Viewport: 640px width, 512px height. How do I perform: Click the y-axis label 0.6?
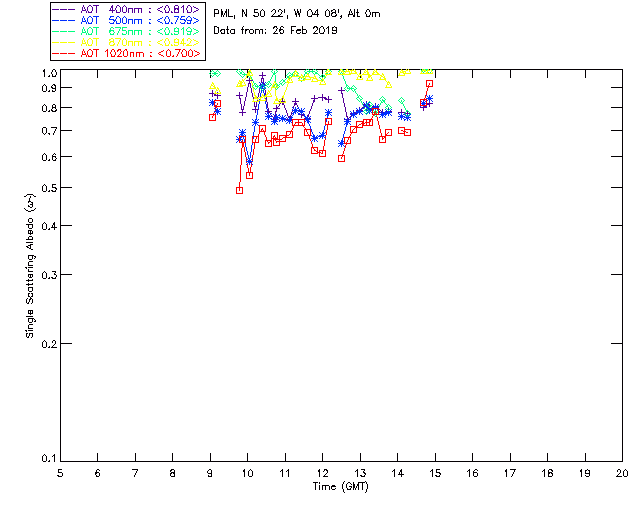(49, 157)
